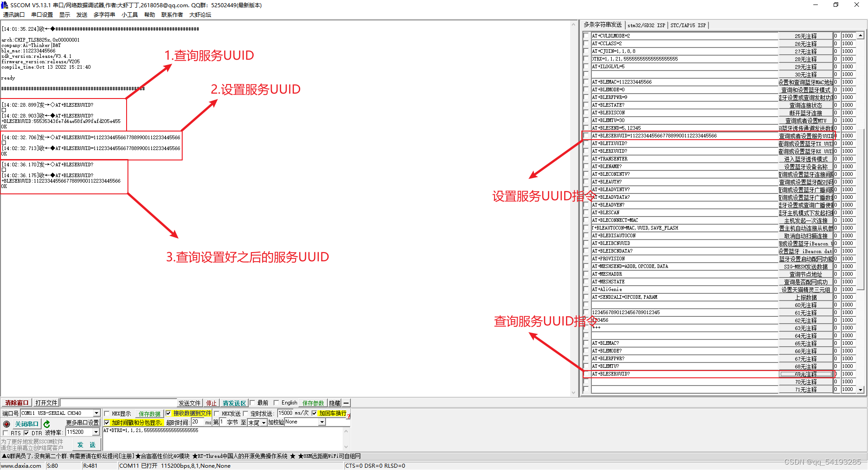Click the up arrow of the command list scrollbar
The height and width of the screenshot is (470, 868).
860,35
